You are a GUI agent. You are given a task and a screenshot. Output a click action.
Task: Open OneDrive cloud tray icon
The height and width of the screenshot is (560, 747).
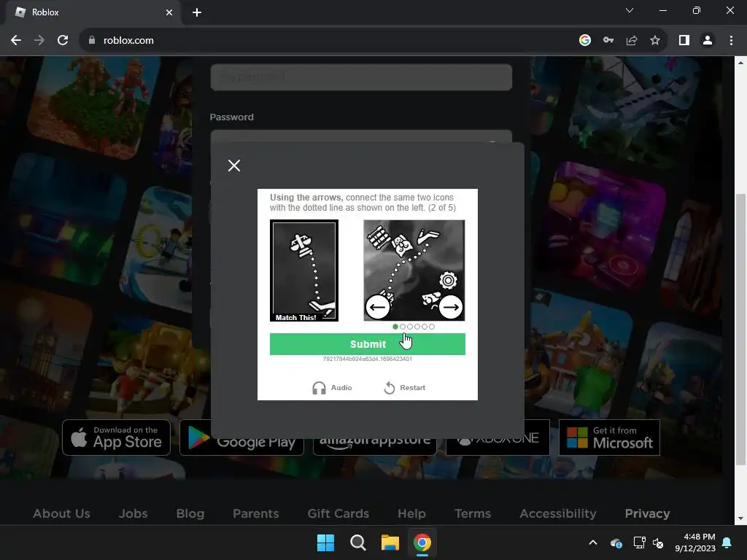(x=616, y=542)
